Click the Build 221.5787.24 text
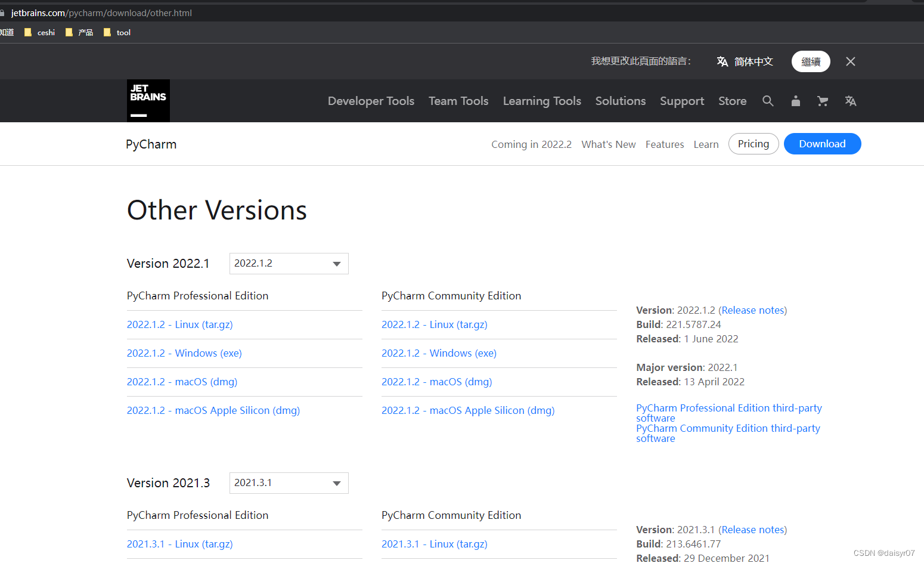Image resolution: width=924 pixels, height=563 pixels. click(x=678, y=324)
